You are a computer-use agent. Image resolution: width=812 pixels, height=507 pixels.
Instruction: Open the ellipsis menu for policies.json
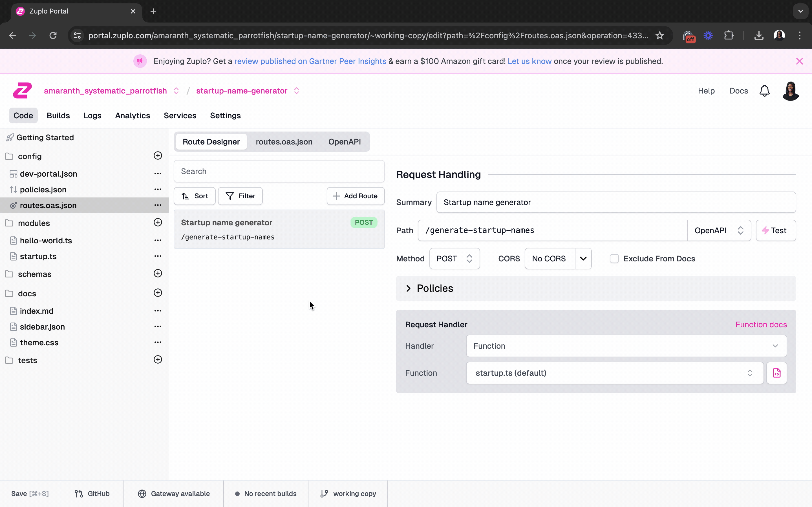point(158,189)
